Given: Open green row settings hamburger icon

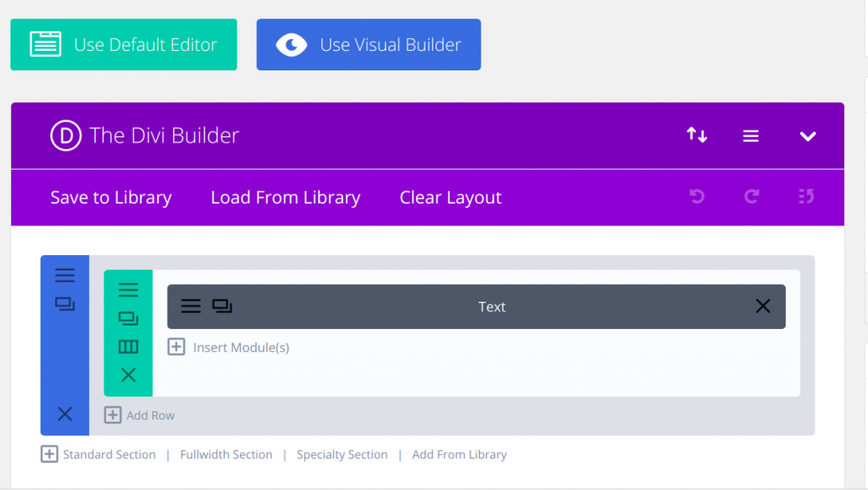Looking at the screenshot, I should pos(128,290).
